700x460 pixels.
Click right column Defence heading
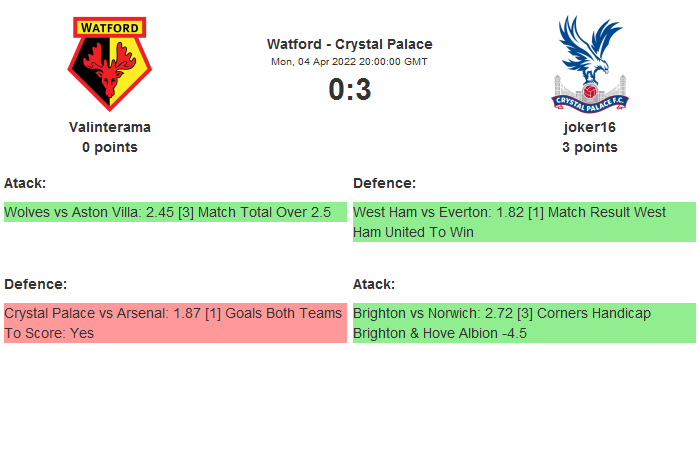coord(384,183)
